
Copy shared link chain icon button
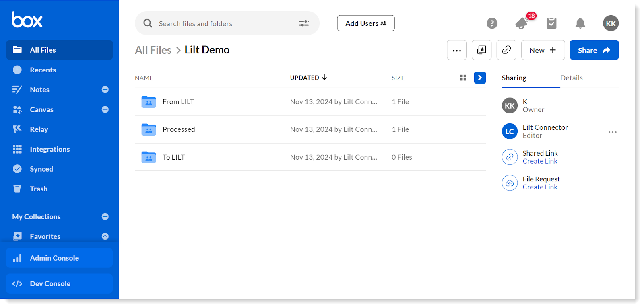click(506, 50)
